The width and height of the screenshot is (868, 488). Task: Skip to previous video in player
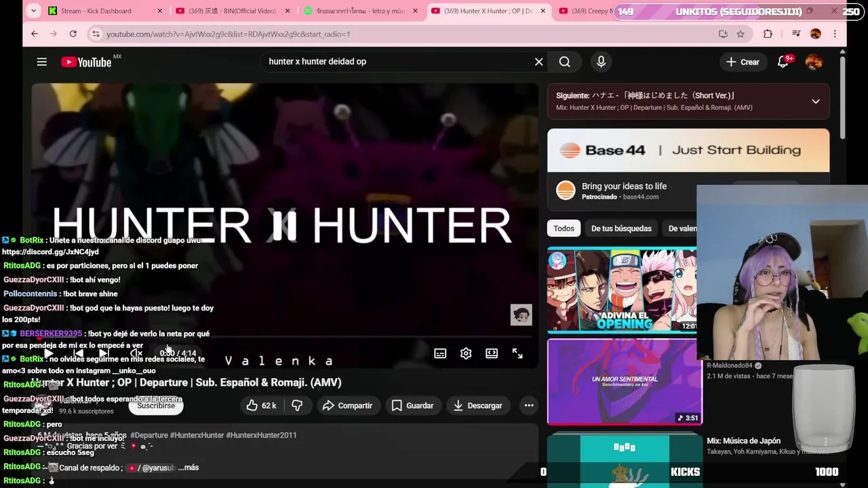point(79,353)
